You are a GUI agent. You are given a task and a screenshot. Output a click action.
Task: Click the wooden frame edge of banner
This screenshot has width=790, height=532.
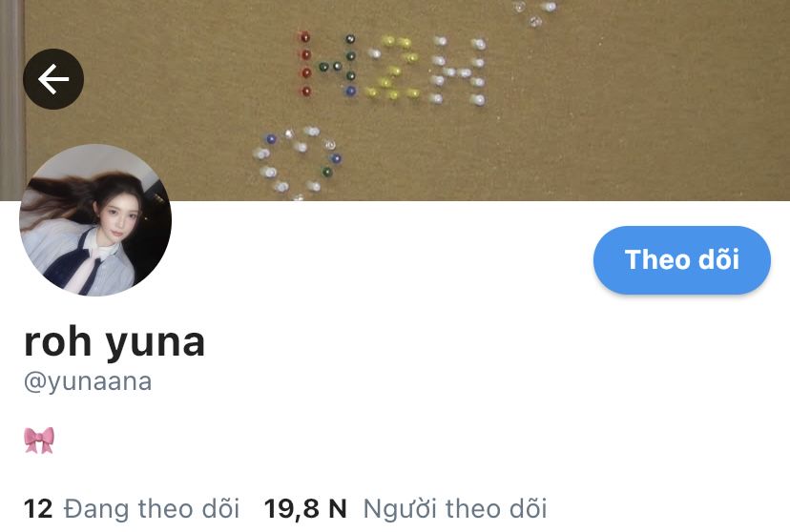pyautogui.click(x=11, y=100)
